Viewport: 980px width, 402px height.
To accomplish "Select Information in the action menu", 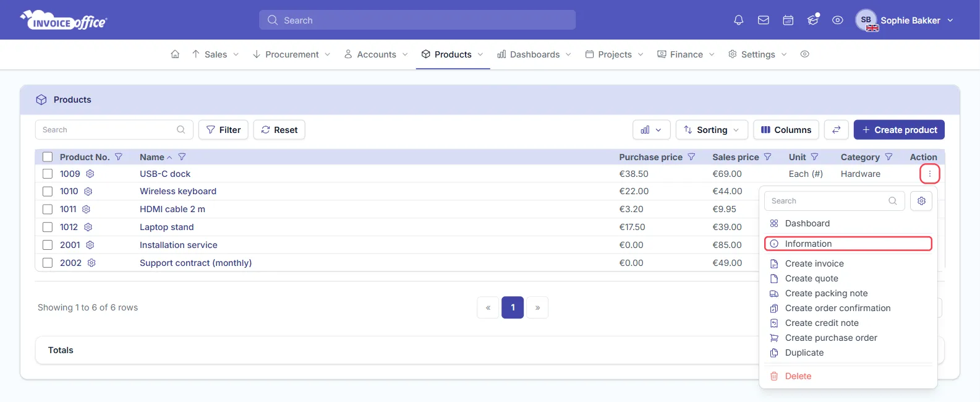I will click(848, 244).
